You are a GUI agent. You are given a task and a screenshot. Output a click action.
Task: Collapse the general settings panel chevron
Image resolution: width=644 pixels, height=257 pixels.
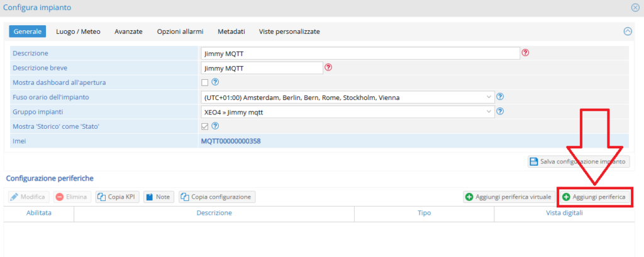[627, 31]
